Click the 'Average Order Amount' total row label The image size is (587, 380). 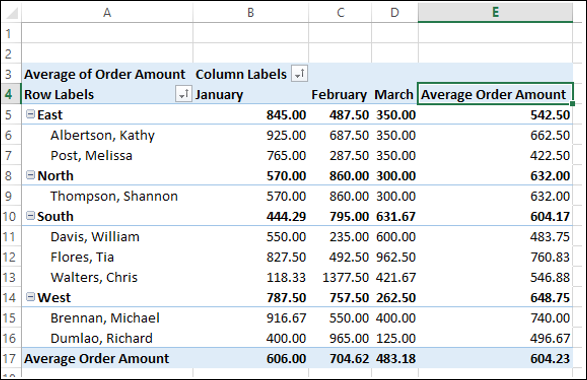pyautogui.click(x=107, y=359)
